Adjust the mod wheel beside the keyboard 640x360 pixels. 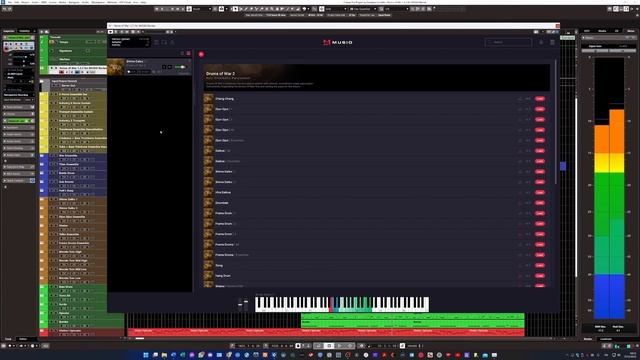point(246,304)
